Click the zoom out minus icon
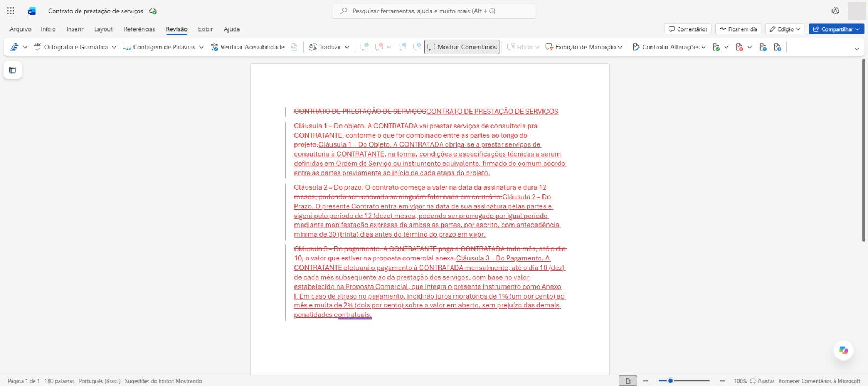Image resolution: width=868 pixels, height=386 pixels. [x=645, y=380]
